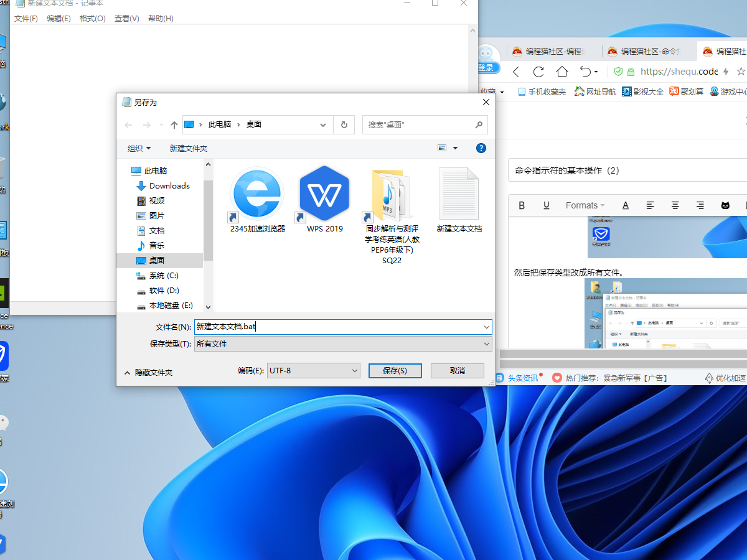Click the post title field 命令指示符的基本操作（2）
The width and height of the screenshot is (747, 560).
pos(627,170)
